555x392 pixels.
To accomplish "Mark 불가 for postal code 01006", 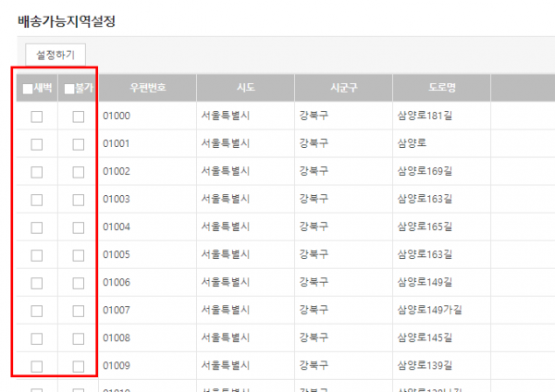I will pyautogui.click(x=79, y=283).
